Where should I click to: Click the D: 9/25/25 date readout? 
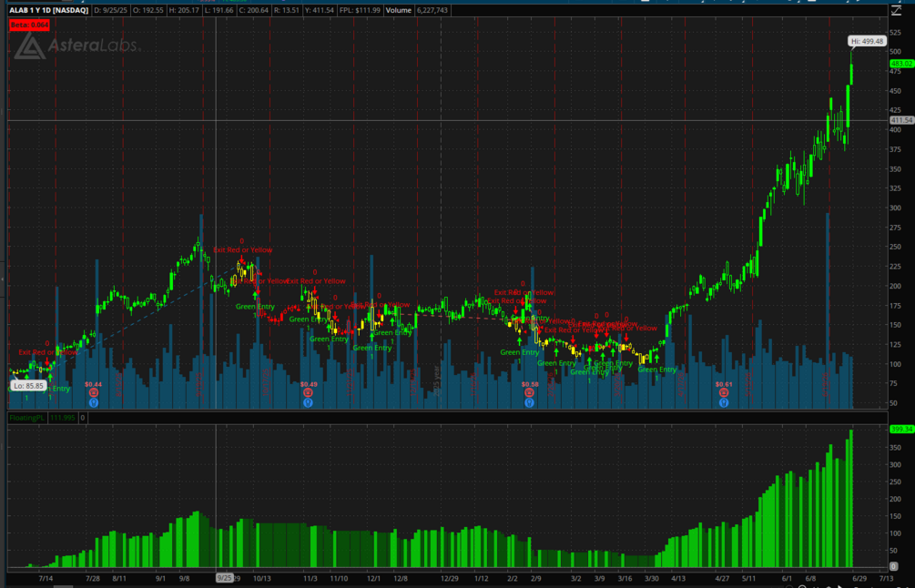[x=111, y=11]
